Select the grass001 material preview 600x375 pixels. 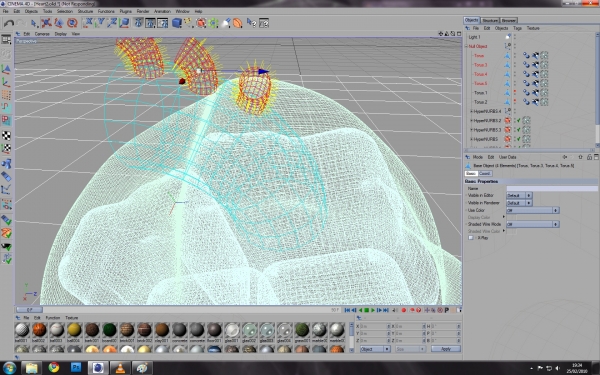(302, 330)
